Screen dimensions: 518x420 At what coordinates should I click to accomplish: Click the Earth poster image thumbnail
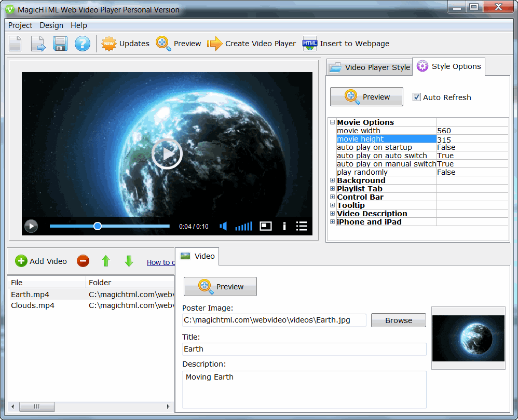coord(468,338)
